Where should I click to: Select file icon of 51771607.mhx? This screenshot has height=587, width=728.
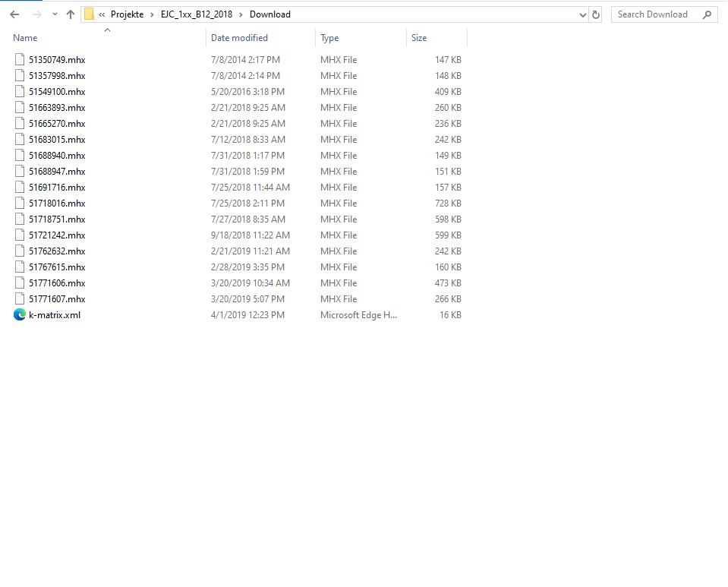coord(20,298)
